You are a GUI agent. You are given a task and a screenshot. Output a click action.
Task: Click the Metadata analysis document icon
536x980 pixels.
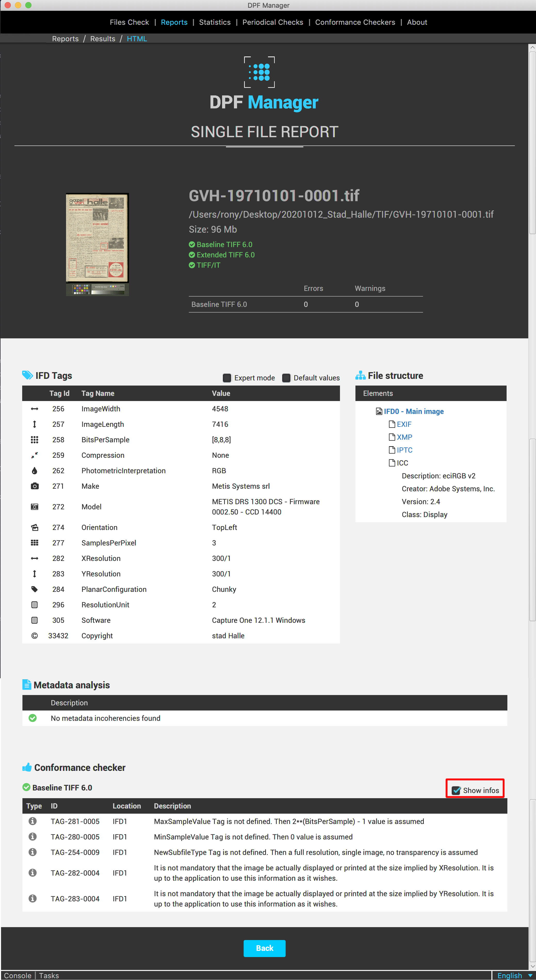pos(27,684)
